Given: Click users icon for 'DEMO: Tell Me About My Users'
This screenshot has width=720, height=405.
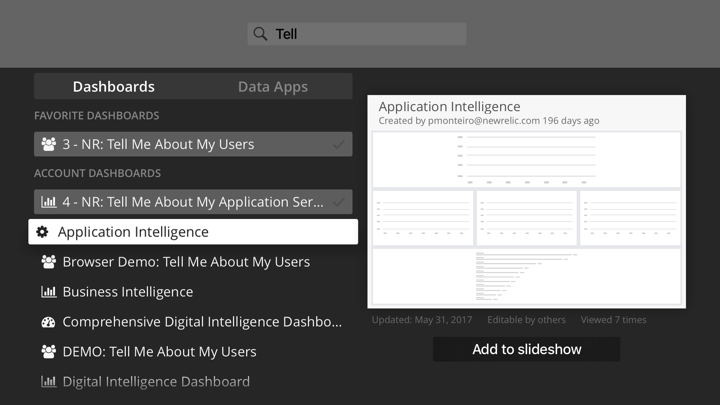Looking at the screenshot, I should pyautogui.click(x=49, y=352).
